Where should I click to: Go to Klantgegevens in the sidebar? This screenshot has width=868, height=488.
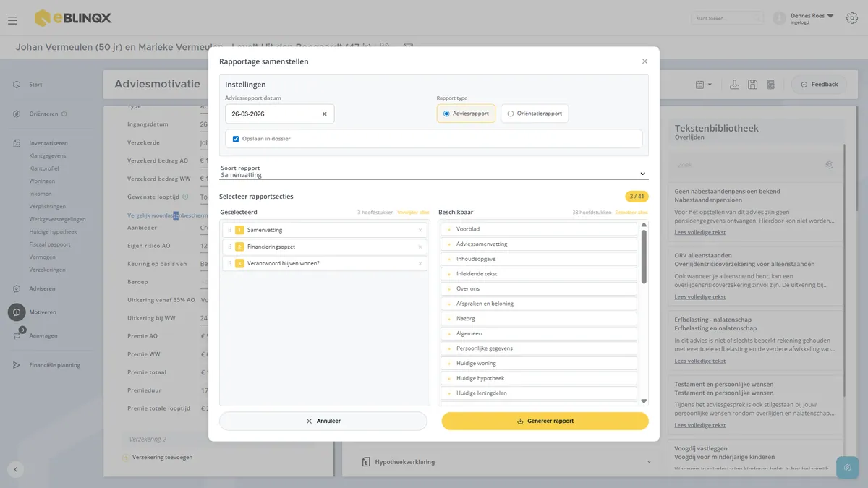pyautogui.click(x=48, y=155)
